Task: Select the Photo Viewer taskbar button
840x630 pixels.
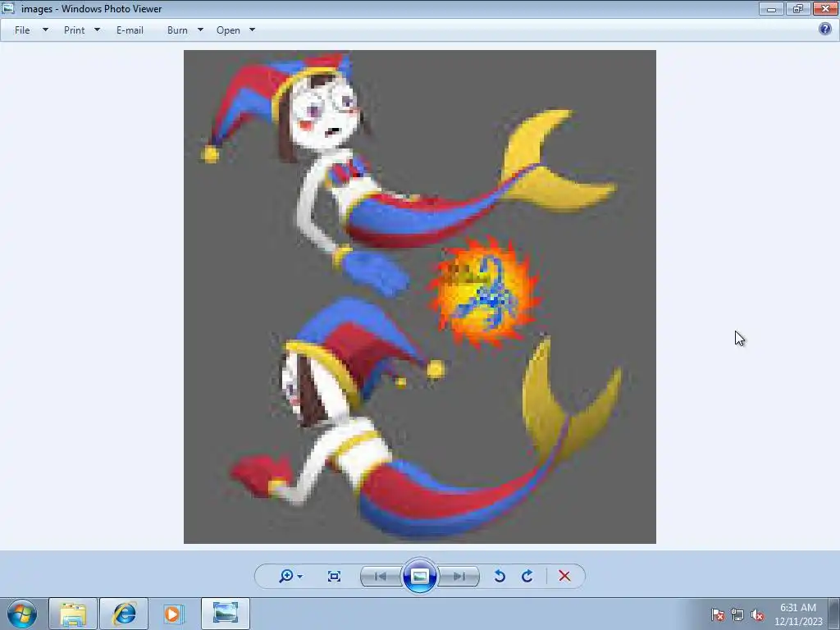Action: point(226,614)
